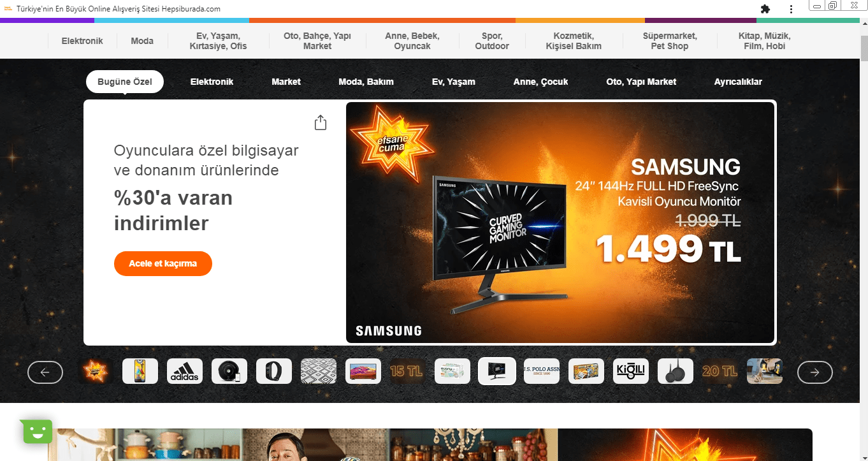Select the last thumbnail with a person

coord(765,371)
